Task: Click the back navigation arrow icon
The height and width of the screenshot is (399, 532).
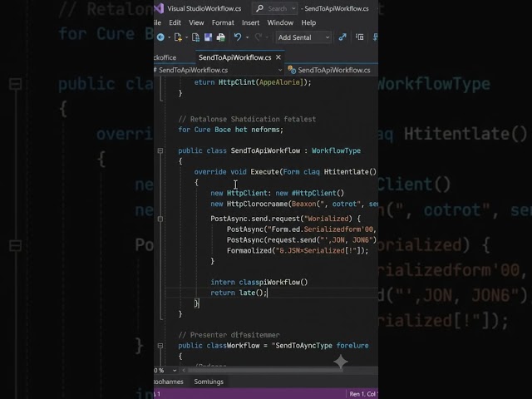Action: tap(160, 37)
